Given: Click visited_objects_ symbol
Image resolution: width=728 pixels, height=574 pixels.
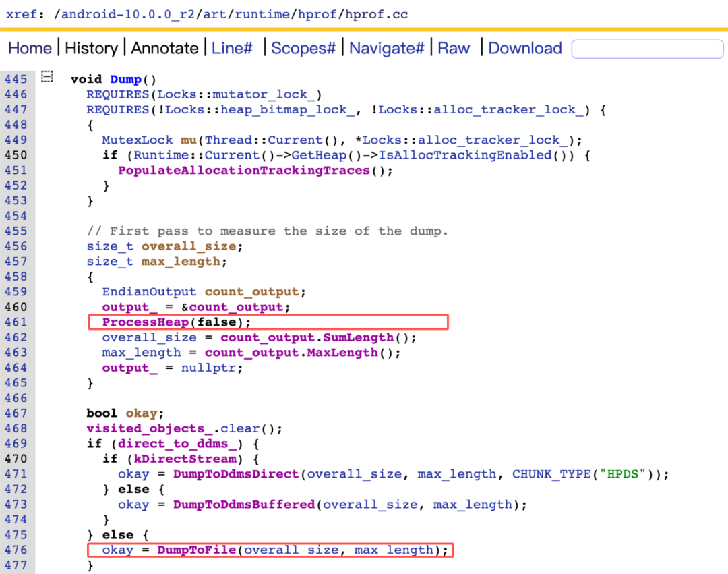Looking at the screenshot, I should click(x=149, y=428).
